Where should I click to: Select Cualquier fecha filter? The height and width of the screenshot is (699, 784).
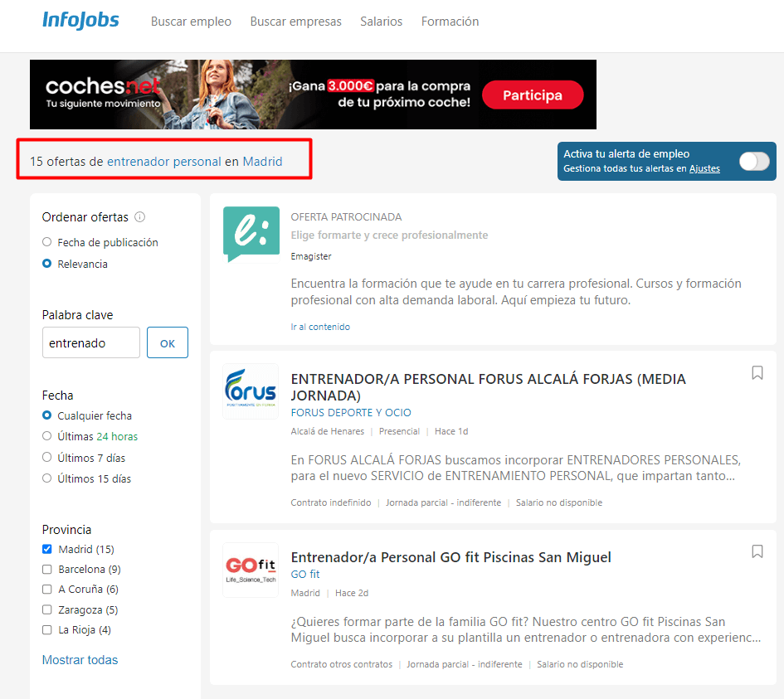click(47, 415)
